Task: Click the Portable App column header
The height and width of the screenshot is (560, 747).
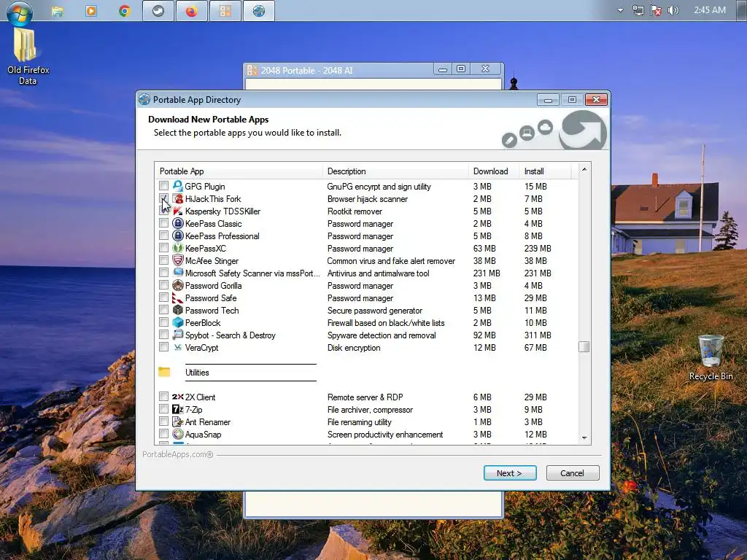Action: coord(239,171)
